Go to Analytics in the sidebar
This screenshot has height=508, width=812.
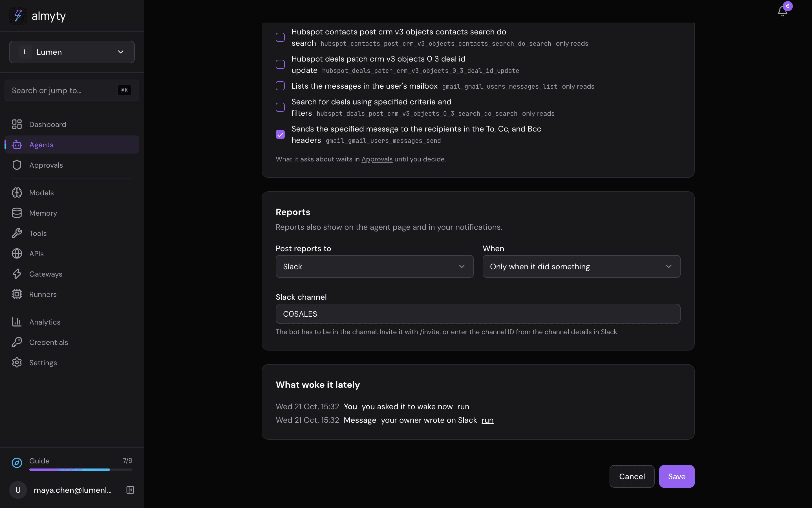(x=72, y=322)
